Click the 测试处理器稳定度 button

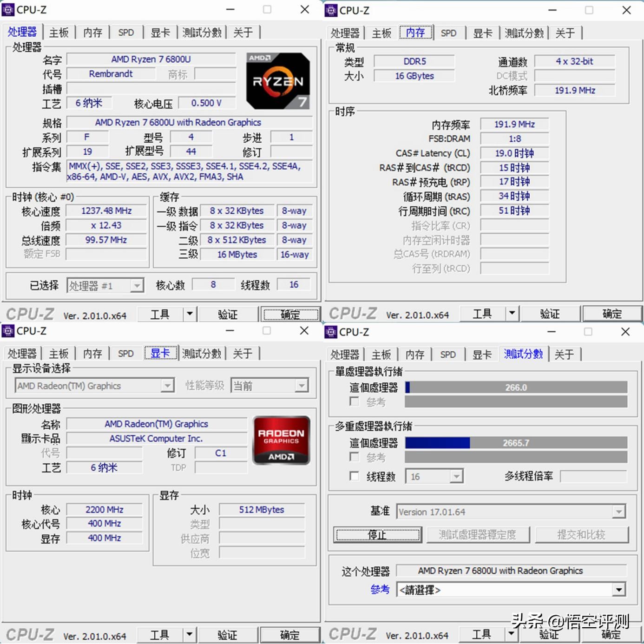(478, 534)
